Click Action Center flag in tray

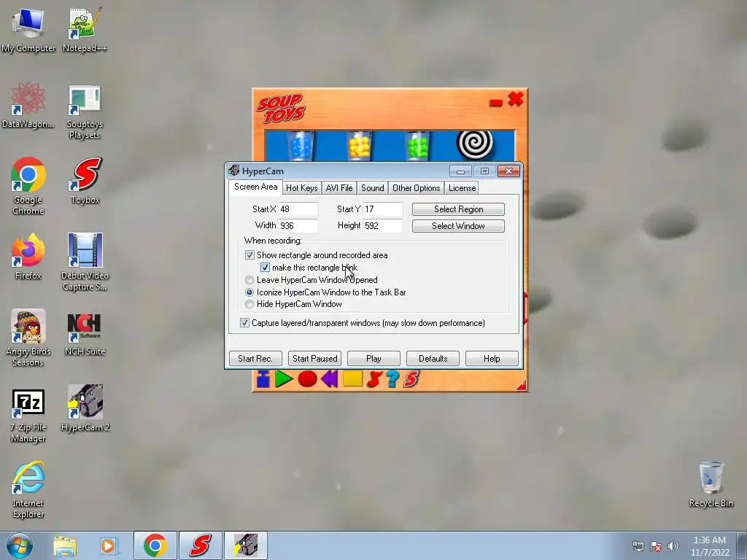coord(656,546)
